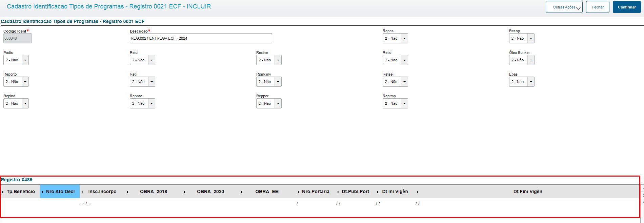Select the Dt.Publ.Port column header
The image size is (644, 223).
[355, 191]
